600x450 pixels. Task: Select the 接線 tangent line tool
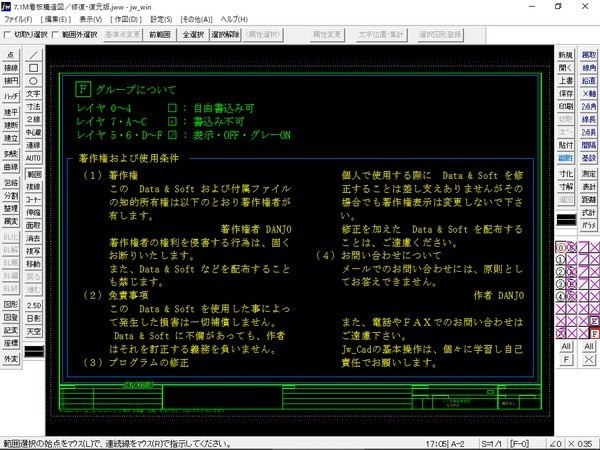11,68
